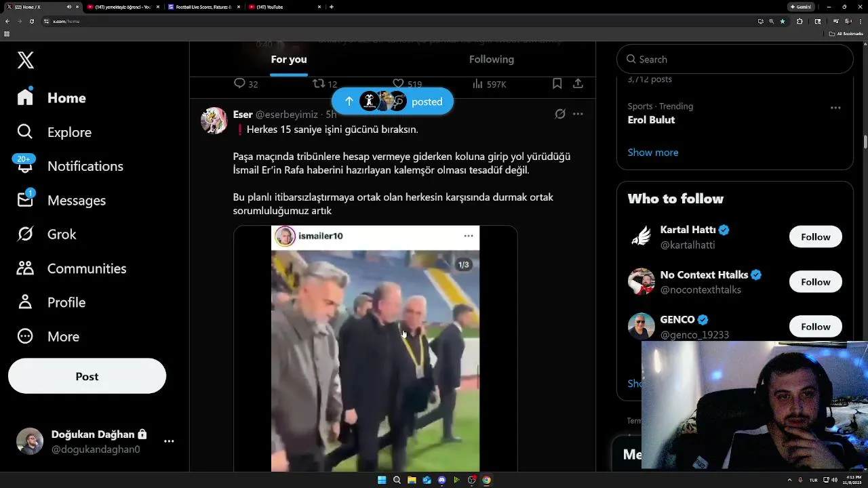Follow GENCO

tap(815, 326)
